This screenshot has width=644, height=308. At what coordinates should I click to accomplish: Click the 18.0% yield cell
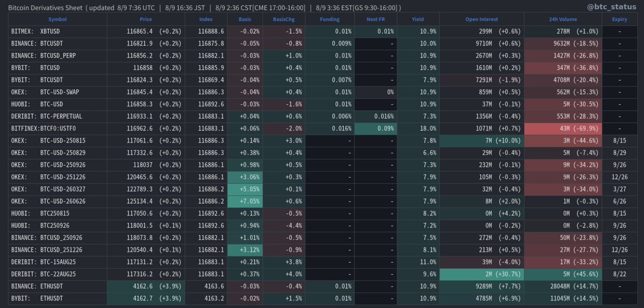(418, 128)
